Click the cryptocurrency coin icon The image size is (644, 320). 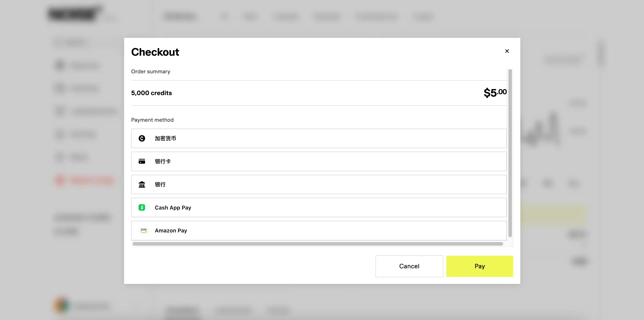tap(142, 138)
